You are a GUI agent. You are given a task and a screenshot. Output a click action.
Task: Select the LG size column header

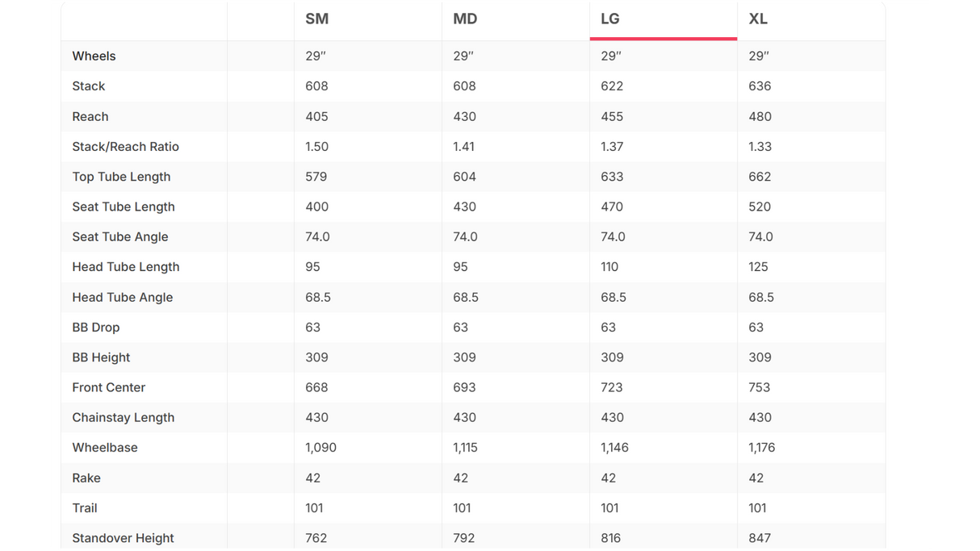click(610, 19)
